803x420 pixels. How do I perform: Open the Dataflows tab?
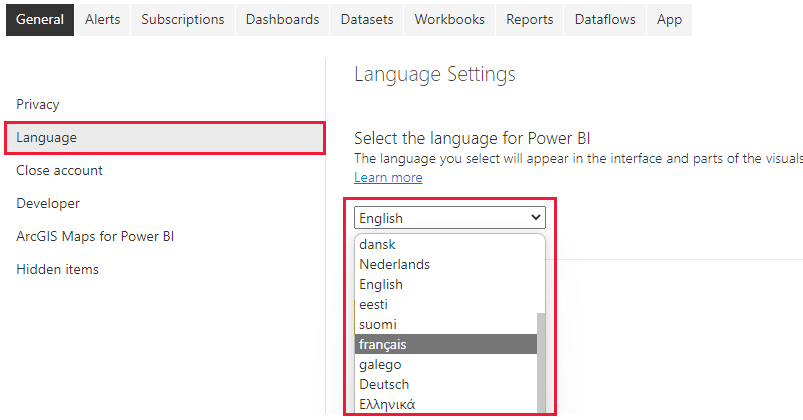pos(605,19)
